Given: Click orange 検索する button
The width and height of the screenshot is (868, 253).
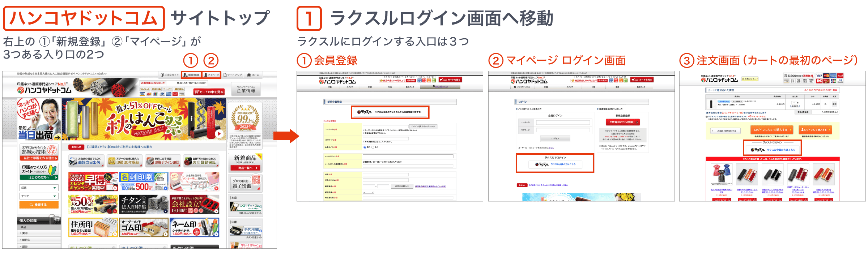Looking at the screenshot, I should 39,205.
